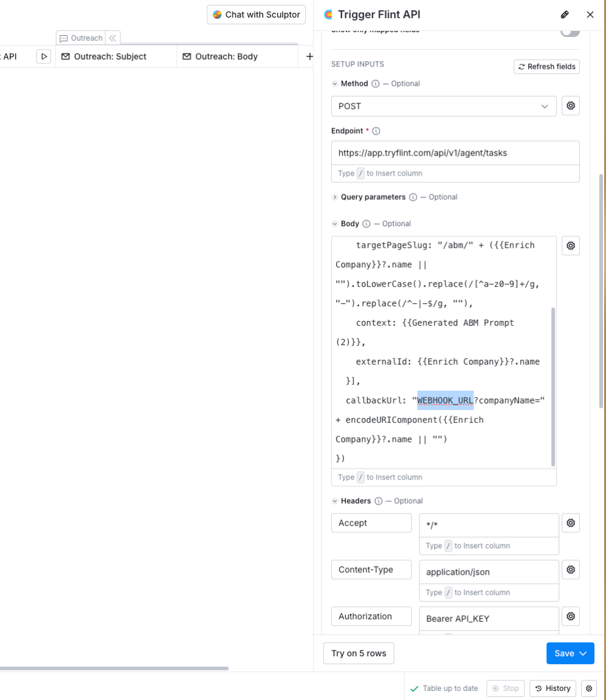
Task: Edit the Trigger Flint API title with pencil icon
Action: pos(565,14)
